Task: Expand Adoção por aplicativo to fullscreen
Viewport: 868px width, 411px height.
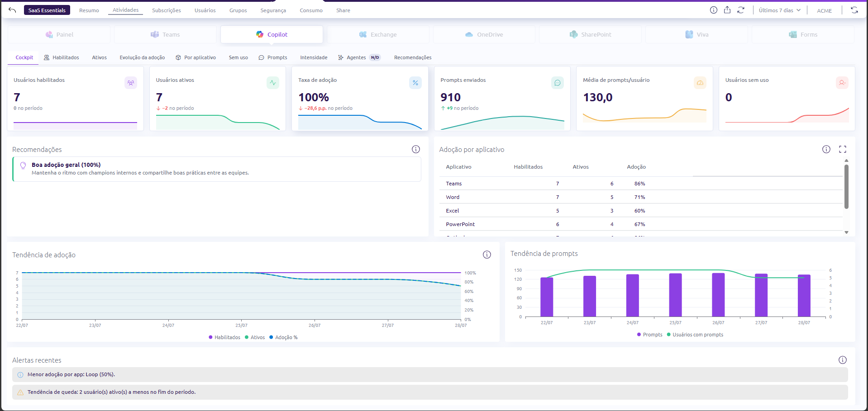Action: coord(843,149)
